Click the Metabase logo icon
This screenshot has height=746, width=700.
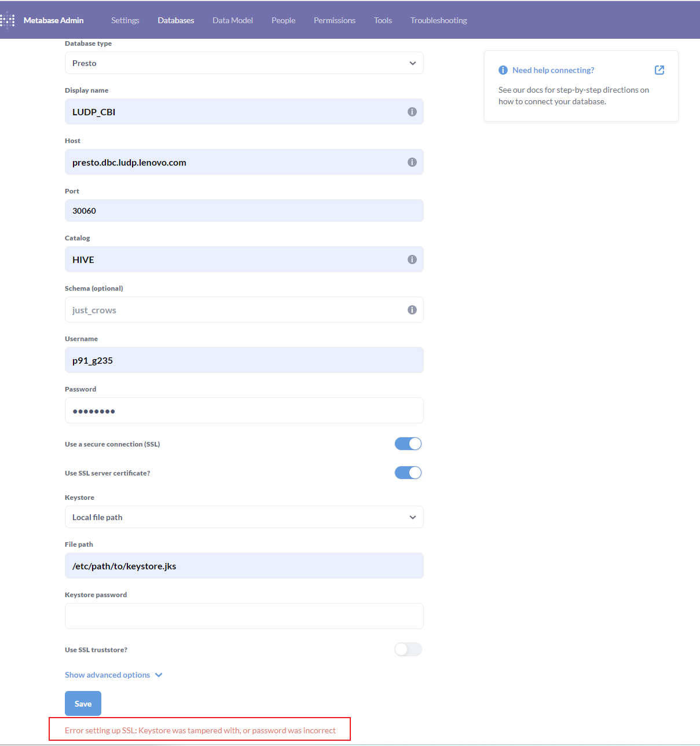8,20
